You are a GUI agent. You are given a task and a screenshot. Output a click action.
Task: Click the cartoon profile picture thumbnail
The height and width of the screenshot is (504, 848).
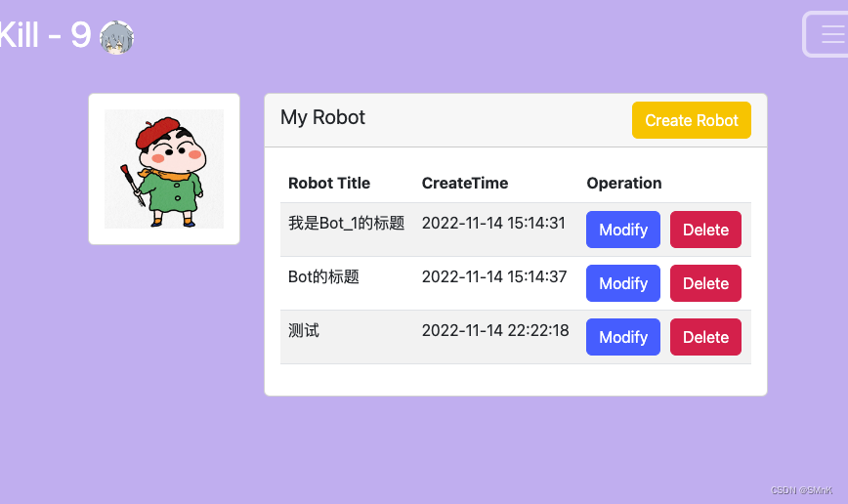pyautogui.click(x=164, y=169)
